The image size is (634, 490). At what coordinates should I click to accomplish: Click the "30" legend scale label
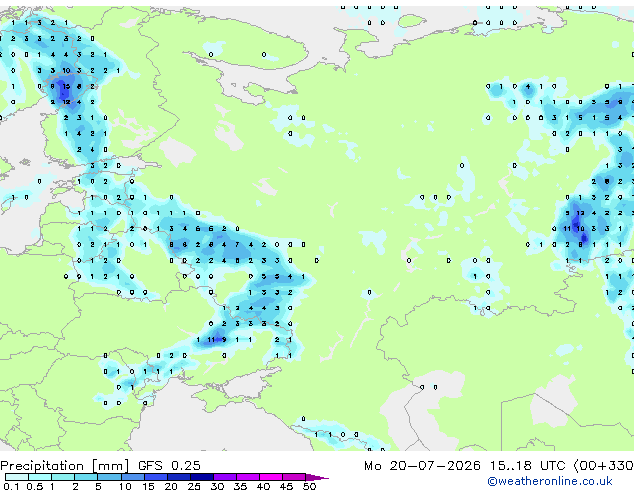(x=217, y=486)
